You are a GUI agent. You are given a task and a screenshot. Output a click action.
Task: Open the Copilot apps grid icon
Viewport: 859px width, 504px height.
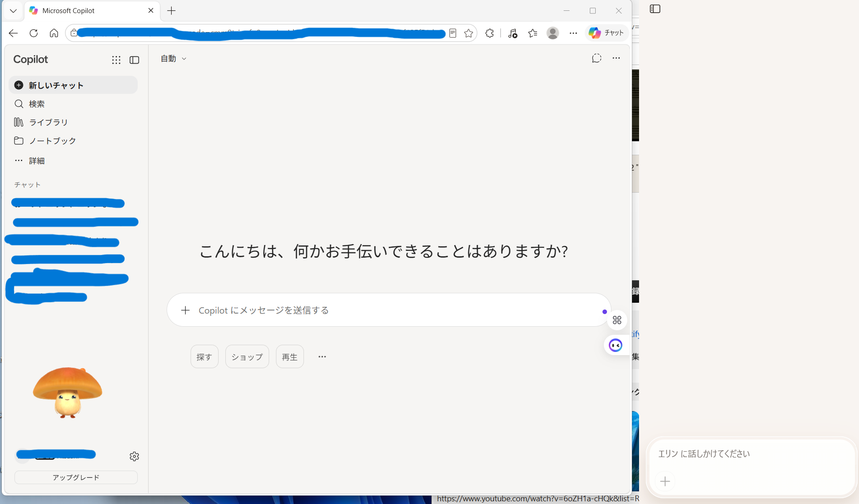116,60
